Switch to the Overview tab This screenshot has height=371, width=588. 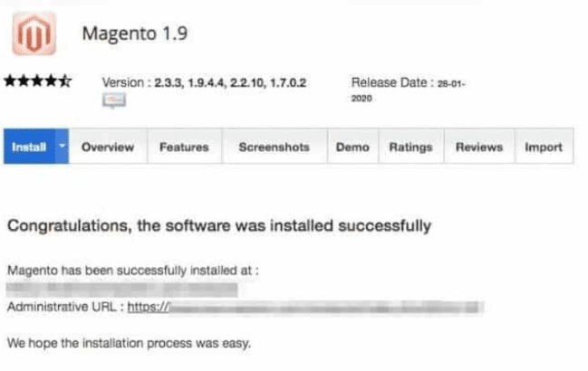(x=108, y=147)
